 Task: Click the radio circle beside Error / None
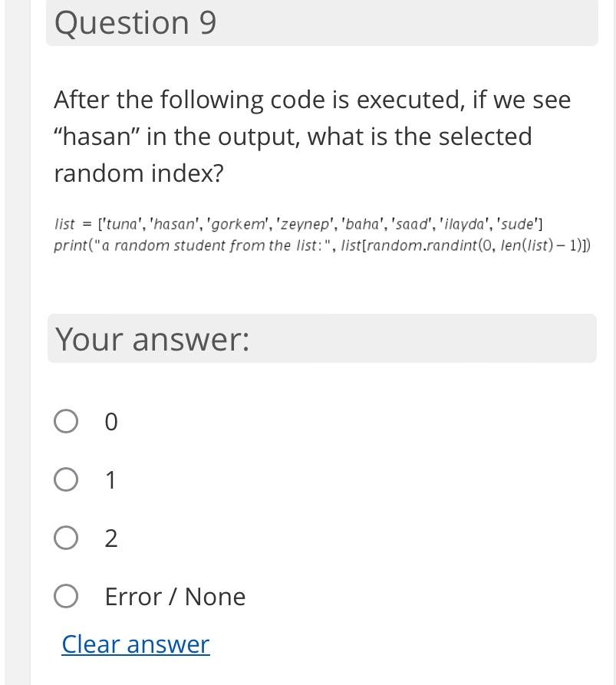(x=66, y=595)
